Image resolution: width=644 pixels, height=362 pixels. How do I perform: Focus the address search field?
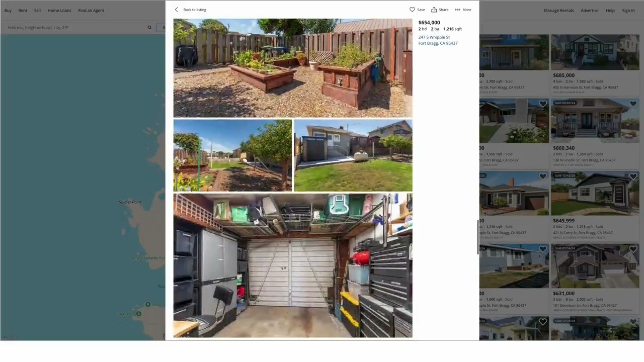click(78, 28)
